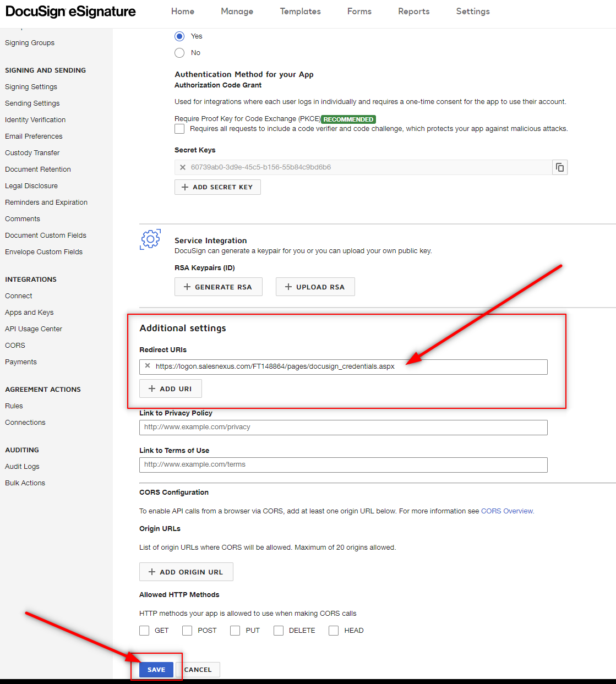The image size is (616, 684).
Task: Copy the secret key to clipboard
Action: click(x=560, y=167)
